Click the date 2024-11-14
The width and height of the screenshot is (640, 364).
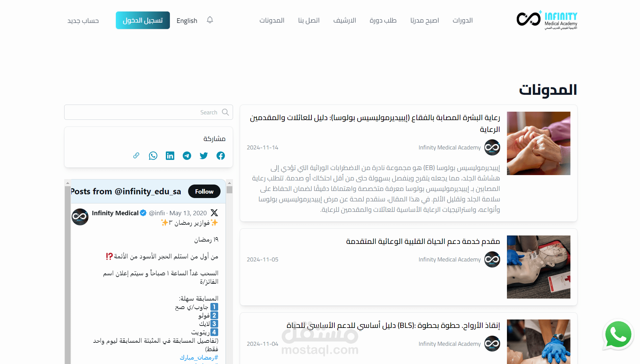click(x=262, y=147)
